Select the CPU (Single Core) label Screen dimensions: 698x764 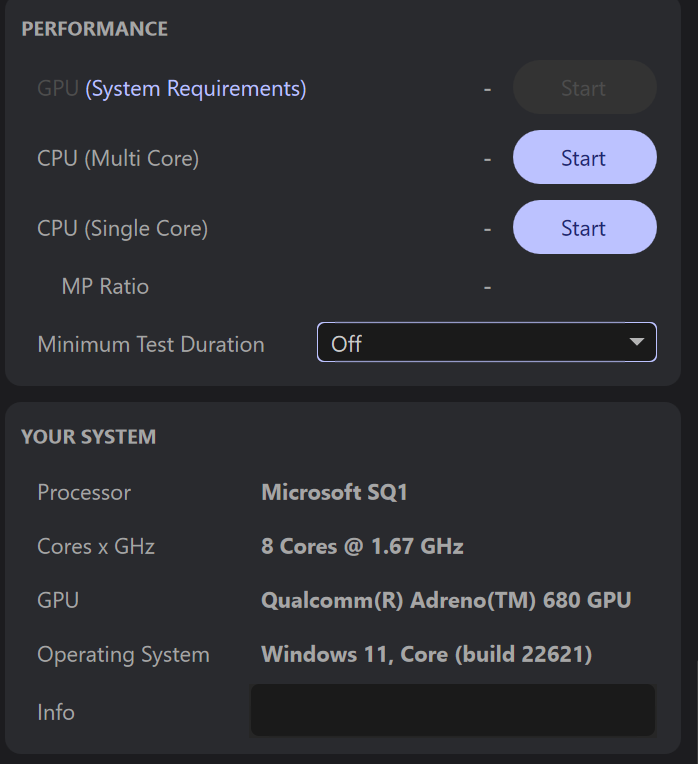[122, 229]
